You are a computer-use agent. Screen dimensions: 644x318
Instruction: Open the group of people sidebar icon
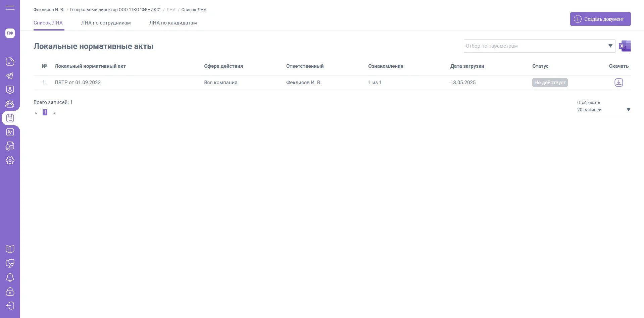click(10, 104)
